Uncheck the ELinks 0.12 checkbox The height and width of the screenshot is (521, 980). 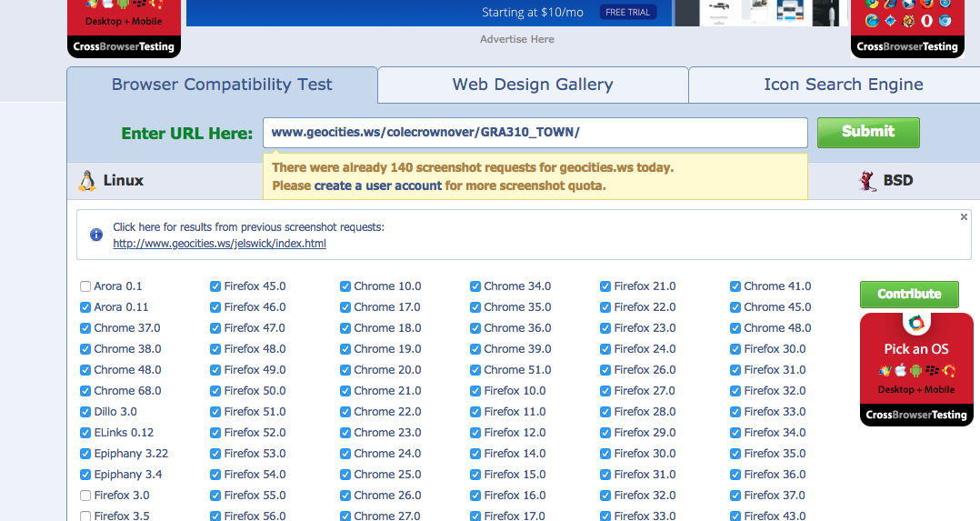click(85, 433)
